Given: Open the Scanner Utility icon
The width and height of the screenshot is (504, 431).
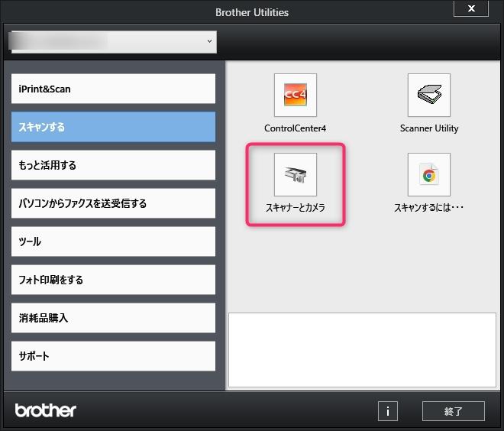Looking at the screenshot, I should coord(429,95).
